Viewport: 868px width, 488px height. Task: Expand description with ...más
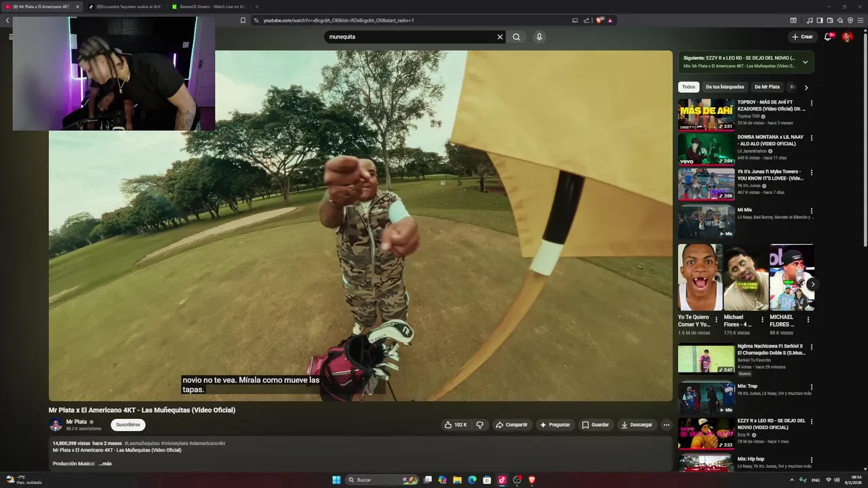pos(105,464)
